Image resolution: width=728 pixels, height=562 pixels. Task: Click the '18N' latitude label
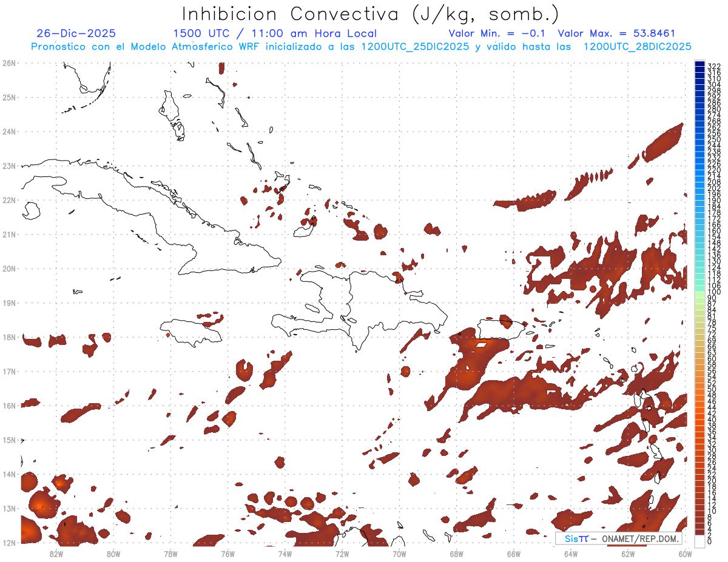pos(9,337)
